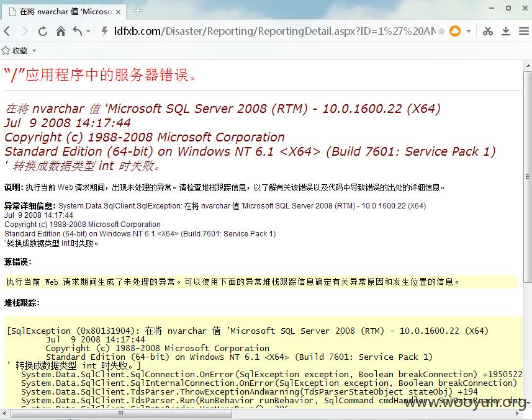
Task: Open the scissors screenshot tool
Action: tap(488, 31)
